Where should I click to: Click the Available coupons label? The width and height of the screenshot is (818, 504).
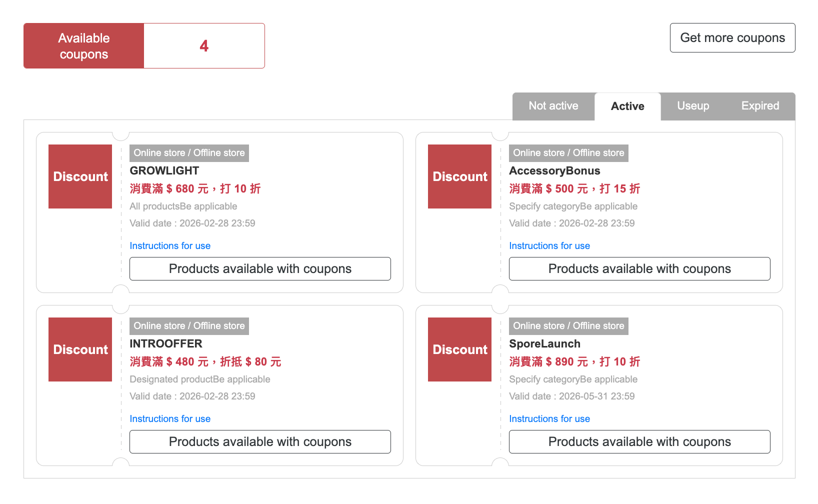click(x=84, y=46)
